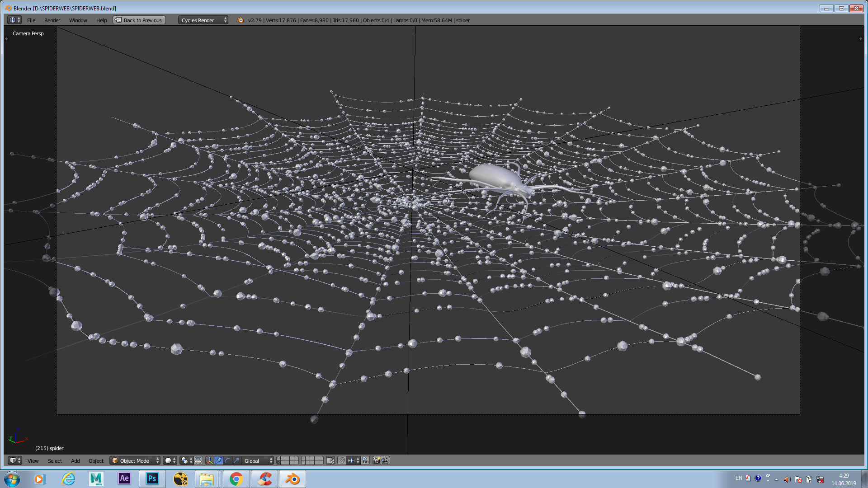Click the first scene layer button
The height and width of the screenshot is (488, 868).
tap(278, 458)
